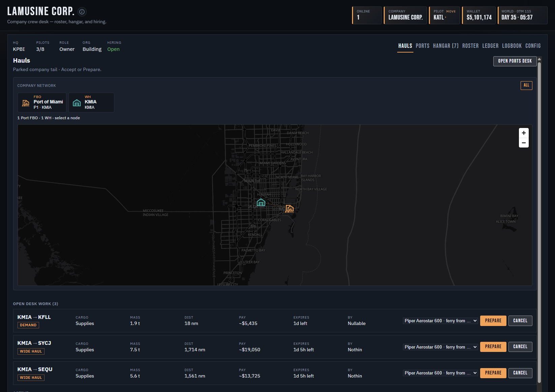The height and width of the screenshot is (392, 555).
Task: Open the Config tab
Action: [x=533, y=46]
